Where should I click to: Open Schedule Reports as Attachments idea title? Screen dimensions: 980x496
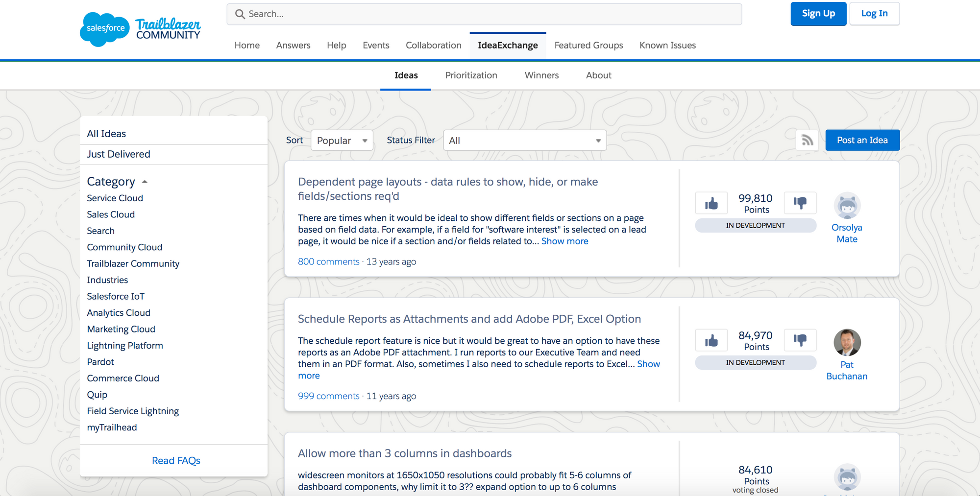tap(469, 319)
